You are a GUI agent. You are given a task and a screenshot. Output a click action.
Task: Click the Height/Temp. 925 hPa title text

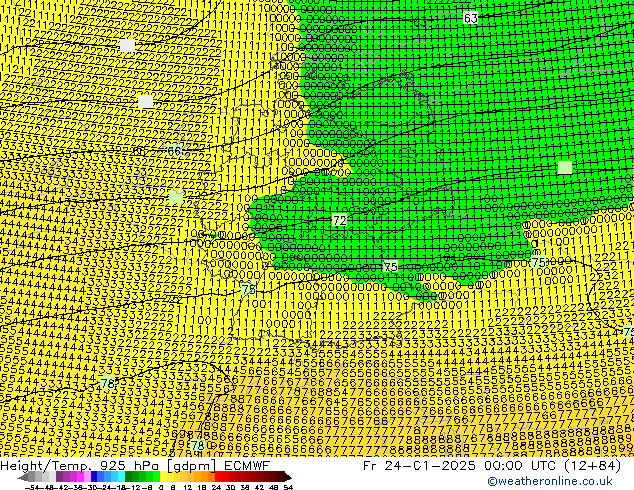(x=80, y=465)
